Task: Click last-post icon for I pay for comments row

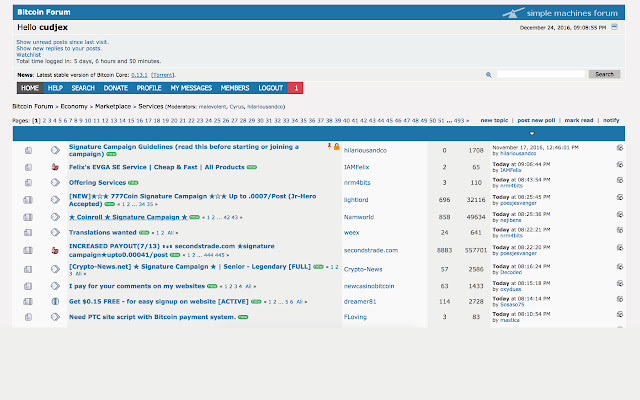Action: point(620,283)
